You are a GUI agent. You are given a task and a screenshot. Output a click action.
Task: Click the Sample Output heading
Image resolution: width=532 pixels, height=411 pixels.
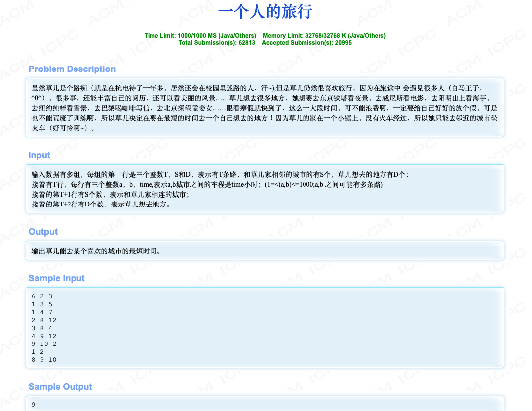61,387
